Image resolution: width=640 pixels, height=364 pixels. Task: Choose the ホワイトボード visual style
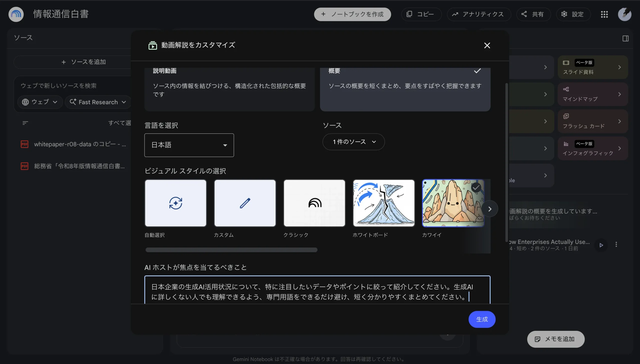click(x=383, y=203)
